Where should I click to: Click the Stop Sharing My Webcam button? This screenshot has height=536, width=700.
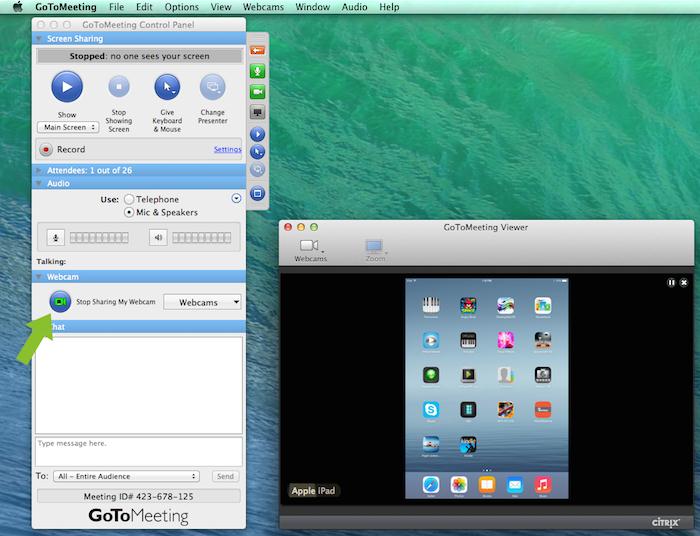(x=61, y=301)
